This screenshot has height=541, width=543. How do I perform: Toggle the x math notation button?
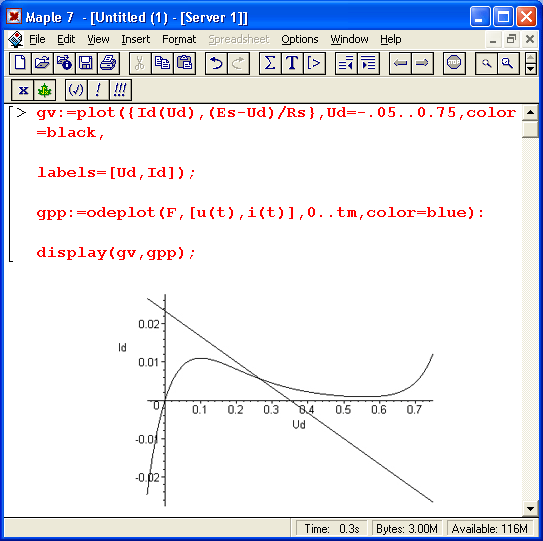click(x=23, y=90)
